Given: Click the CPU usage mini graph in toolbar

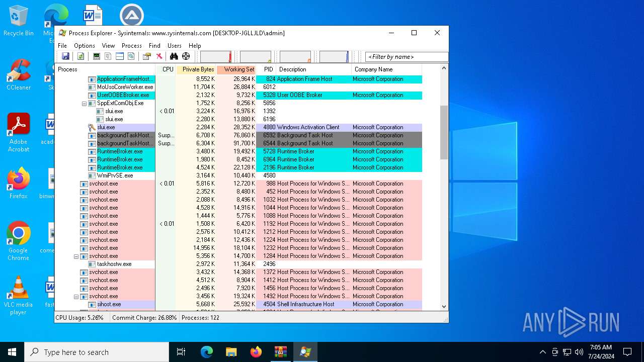Looking at the screenshot, I should click(x=216, y=56).
